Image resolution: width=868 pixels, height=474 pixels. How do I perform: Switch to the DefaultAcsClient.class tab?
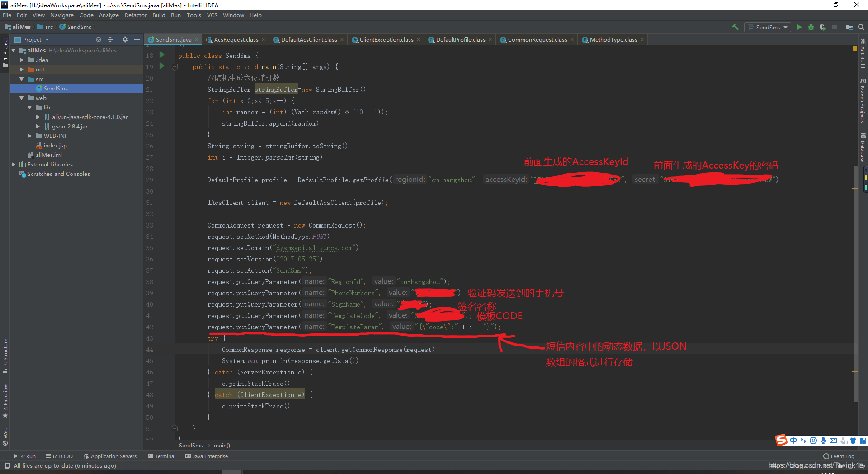point(309,40)
